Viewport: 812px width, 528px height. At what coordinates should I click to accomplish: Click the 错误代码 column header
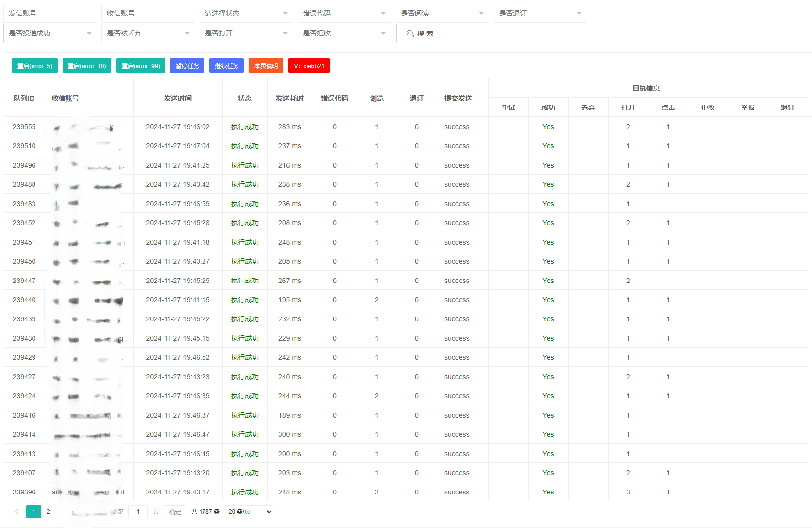coord(335,98)
